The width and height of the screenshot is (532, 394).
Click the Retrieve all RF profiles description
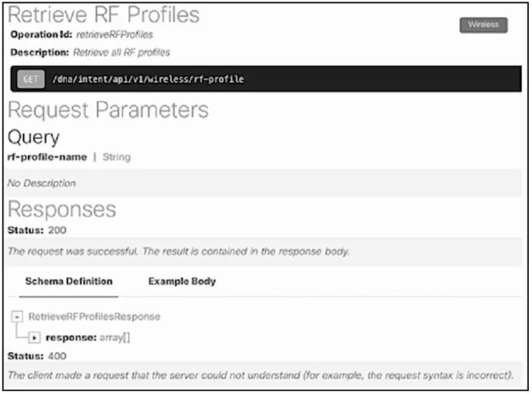tap(122, 53)
